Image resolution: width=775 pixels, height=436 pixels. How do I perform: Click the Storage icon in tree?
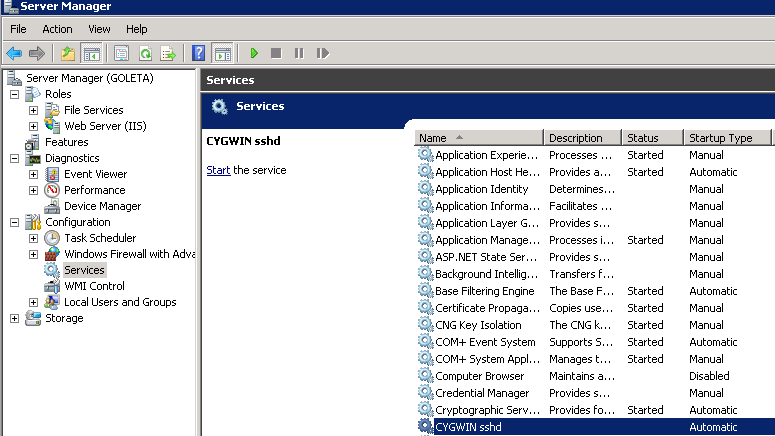(33, 318)
